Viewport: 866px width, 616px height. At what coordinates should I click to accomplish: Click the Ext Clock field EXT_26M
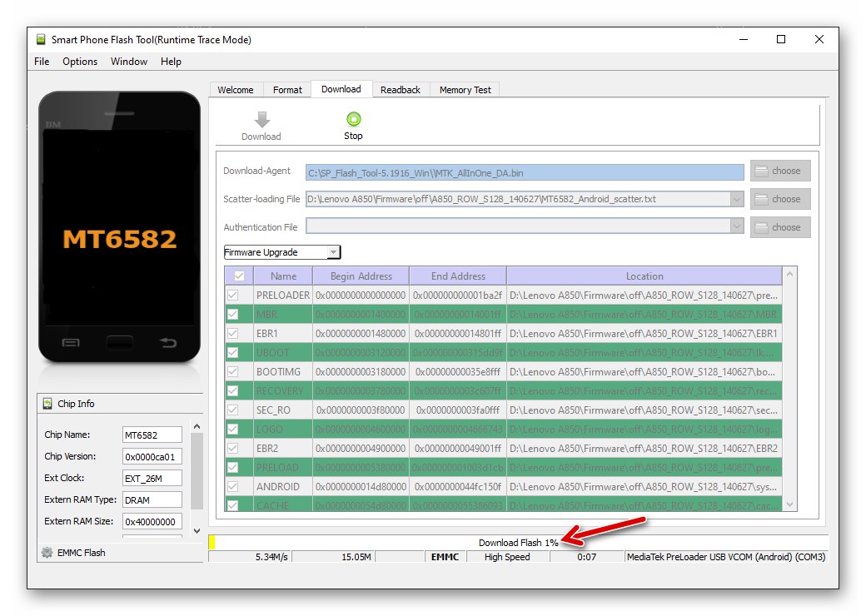152,478
